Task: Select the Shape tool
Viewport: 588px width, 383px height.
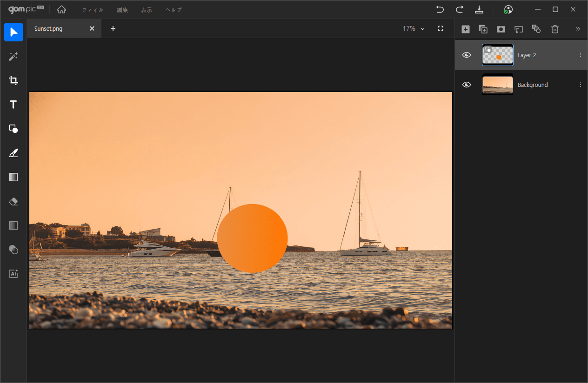Action: [x=13, y=129]
